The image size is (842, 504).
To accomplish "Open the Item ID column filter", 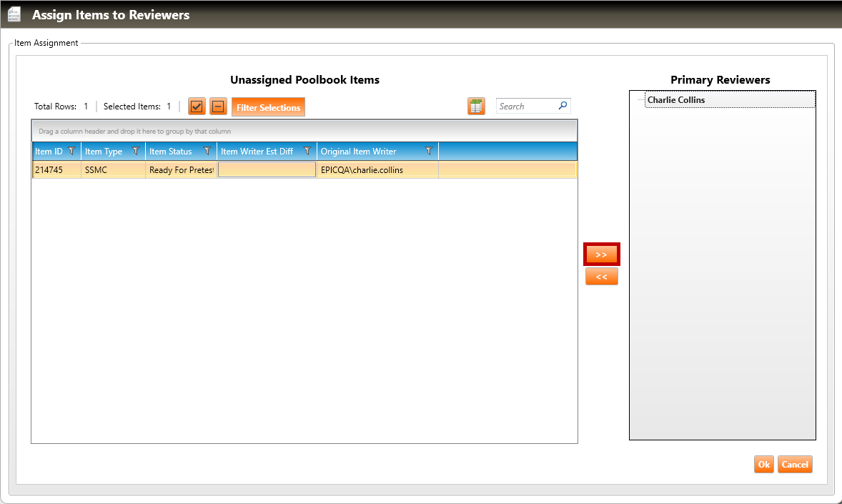I will coord(71,151).
